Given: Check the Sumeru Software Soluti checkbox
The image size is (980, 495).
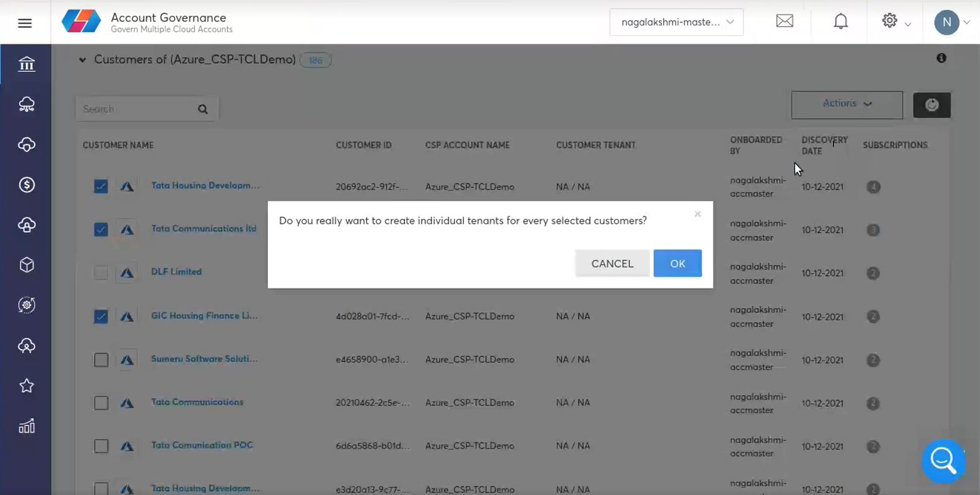Looking at the screenshot, I should click(101, 360).
